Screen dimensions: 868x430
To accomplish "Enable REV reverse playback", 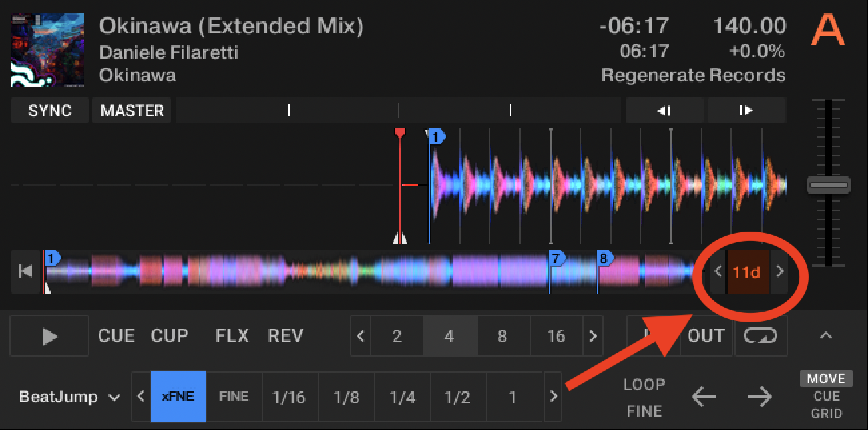I will click(285, 335).
